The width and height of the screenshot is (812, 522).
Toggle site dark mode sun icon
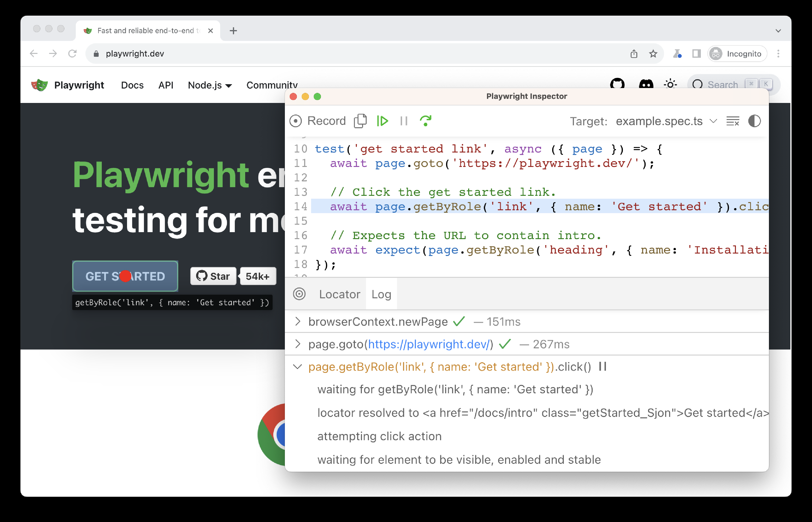click(x=670, y=84)
